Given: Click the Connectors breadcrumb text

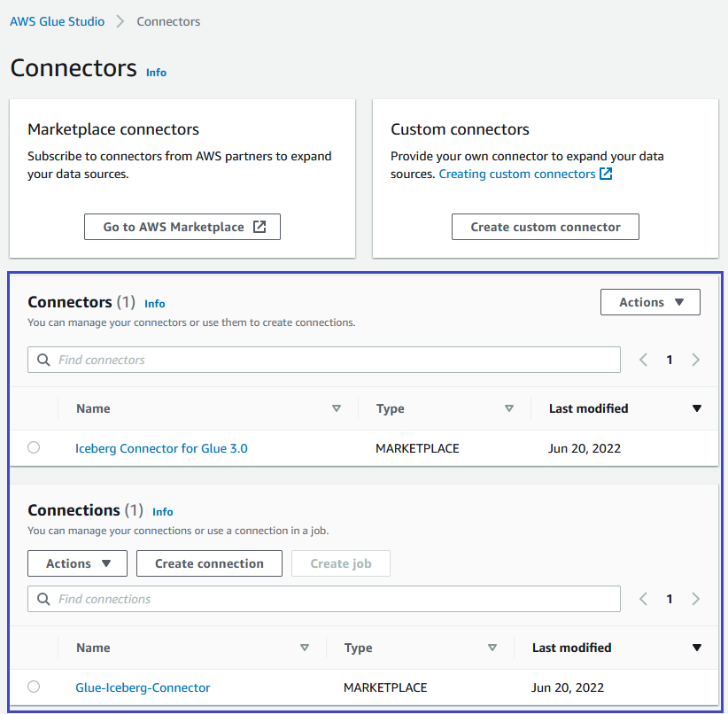Looking at the screenshot, I should [168, 21].
